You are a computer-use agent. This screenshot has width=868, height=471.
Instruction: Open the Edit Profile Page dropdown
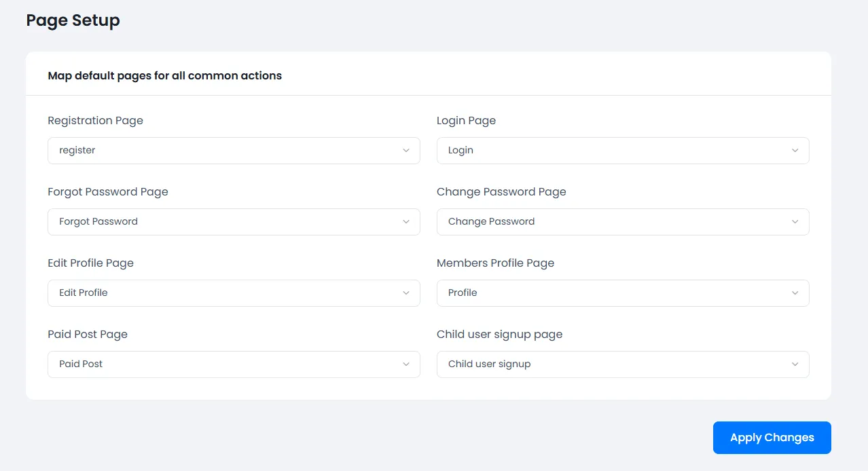[x=234, y=293]
